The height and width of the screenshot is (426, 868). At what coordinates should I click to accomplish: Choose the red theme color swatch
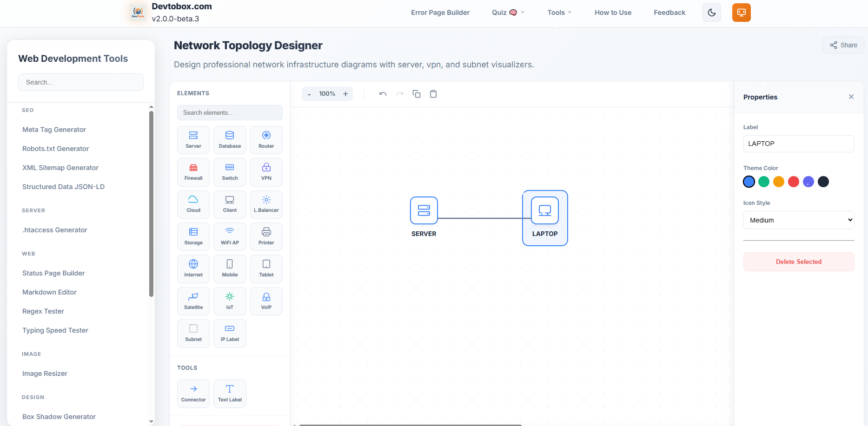[x=794, y=182]
